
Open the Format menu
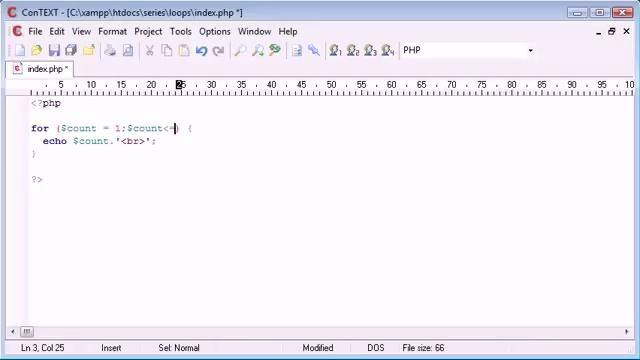[112, 31]
